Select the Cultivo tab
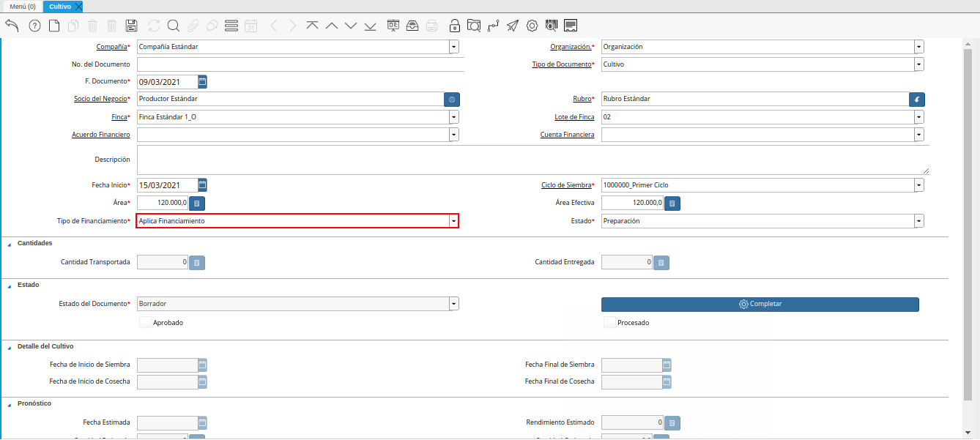This screenshot has height=440, width=980. click(59, 7)
